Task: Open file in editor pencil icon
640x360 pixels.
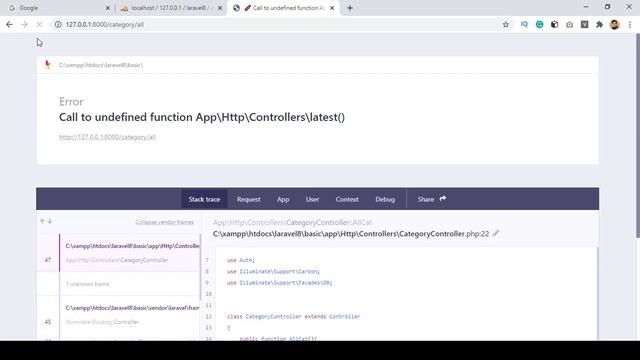Action: pos(496,233)
